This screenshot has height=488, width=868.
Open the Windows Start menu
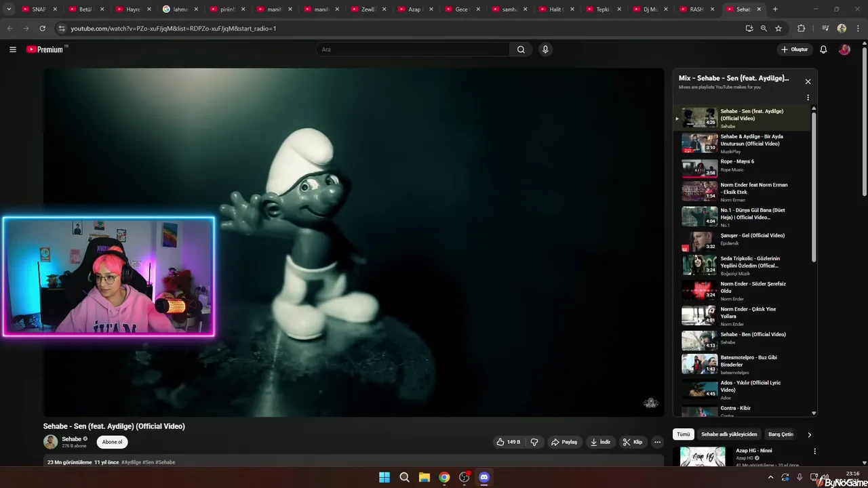(384, 477)
